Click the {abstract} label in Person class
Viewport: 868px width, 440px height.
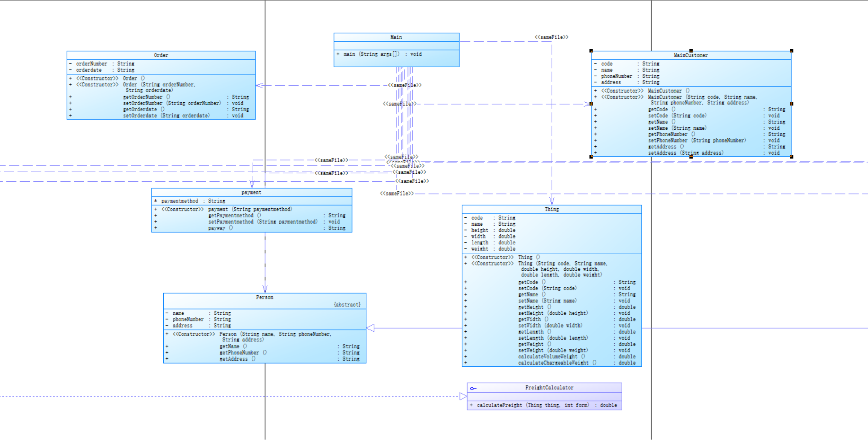pyautogui.click(x=347, y=305)
